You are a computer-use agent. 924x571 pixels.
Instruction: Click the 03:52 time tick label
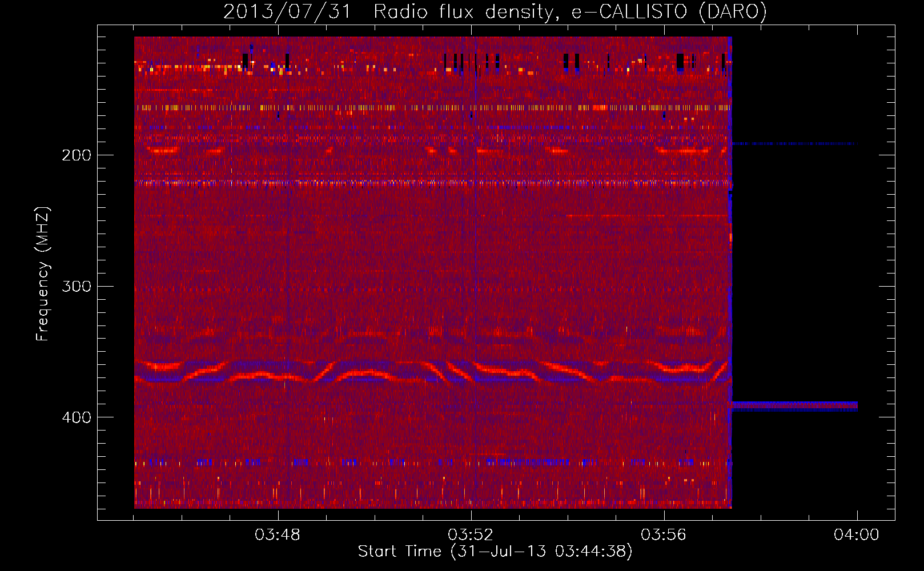point(471,535)
